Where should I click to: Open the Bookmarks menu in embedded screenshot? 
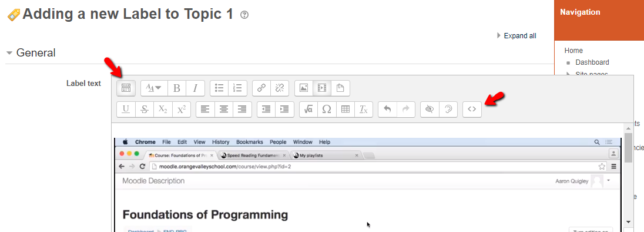[x=249, y=142]
